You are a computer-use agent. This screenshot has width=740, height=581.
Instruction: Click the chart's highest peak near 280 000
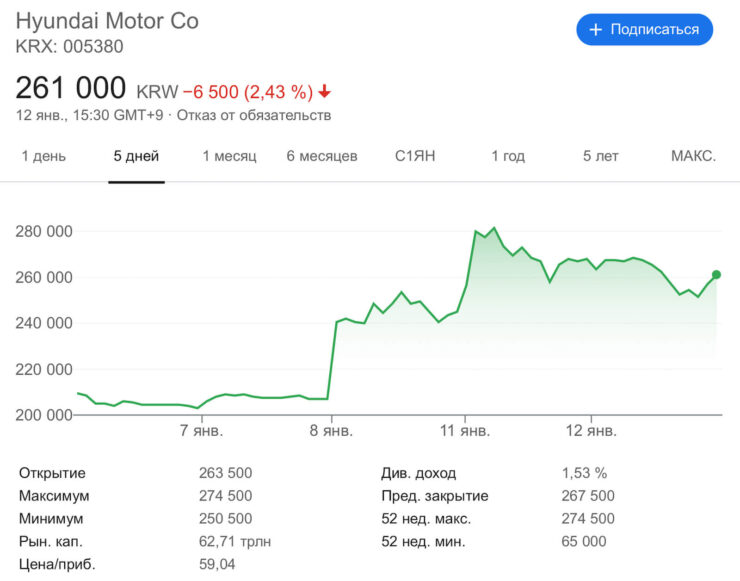[x=494, y=229]
